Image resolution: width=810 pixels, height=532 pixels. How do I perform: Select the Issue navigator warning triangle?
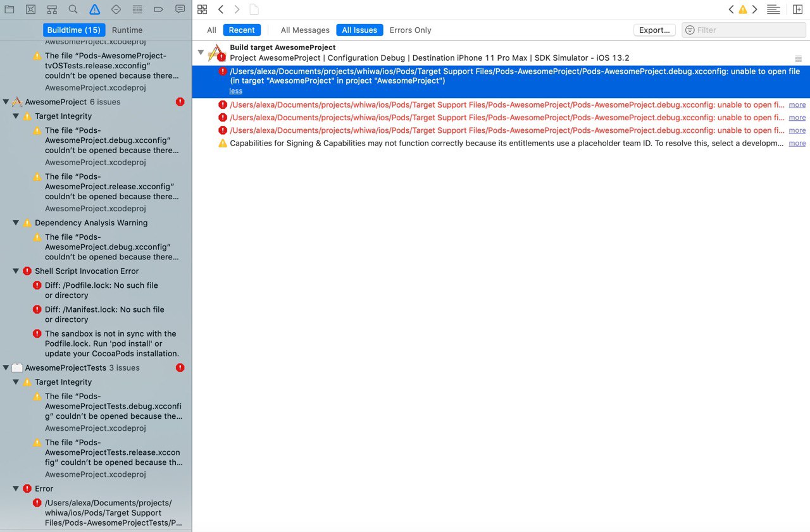point(94,9)
